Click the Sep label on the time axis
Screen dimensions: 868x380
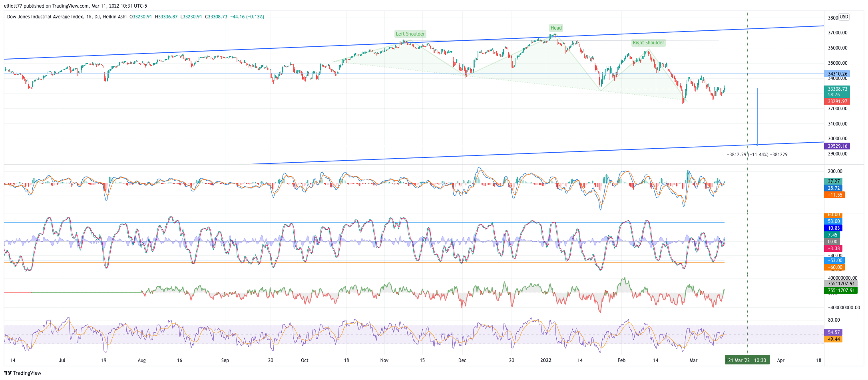[x=225, y=360]
